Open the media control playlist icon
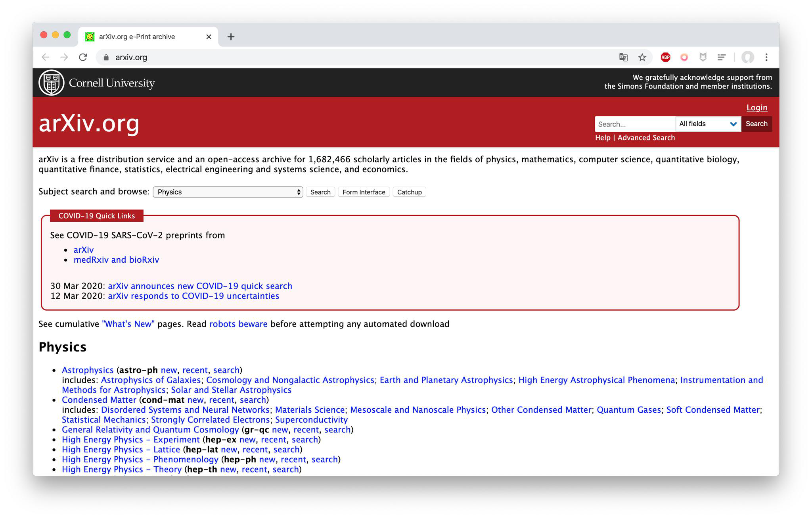812x519 pixels. 722,57
